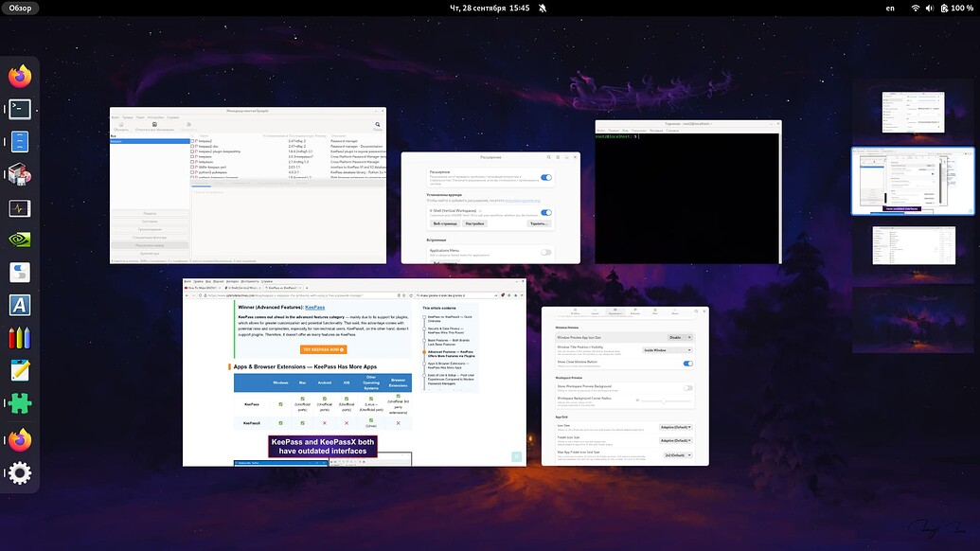The width and height of the screenshot is (980, 551).
Task: Disable the V-Shell (Vertical Workspaces) extension toggle
Action: (x=546, y=211)
